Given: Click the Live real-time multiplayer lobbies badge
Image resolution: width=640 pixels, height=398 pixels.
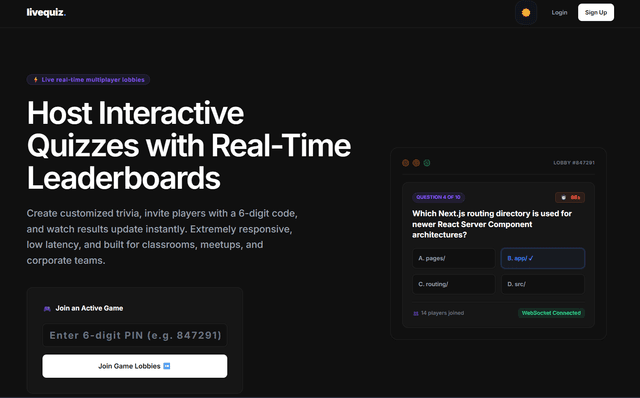Looking at the screenshot, I should coord(88,80).
